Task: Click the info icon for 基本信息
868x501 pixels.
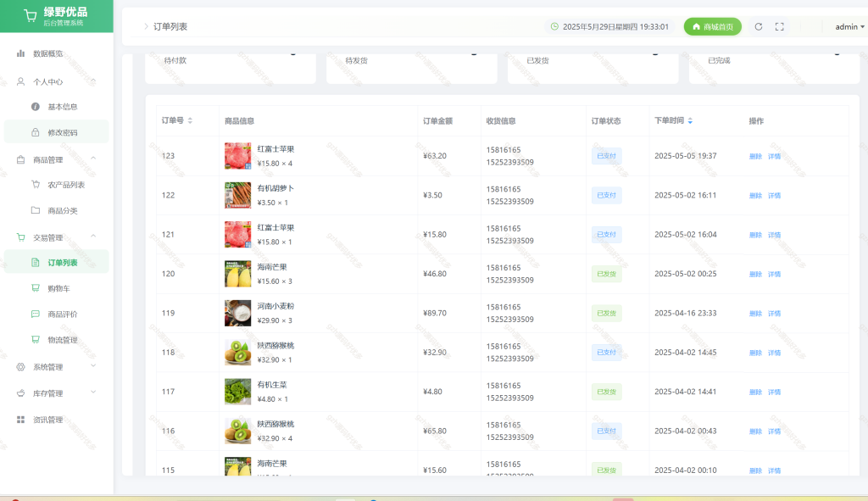Action: 36,107
